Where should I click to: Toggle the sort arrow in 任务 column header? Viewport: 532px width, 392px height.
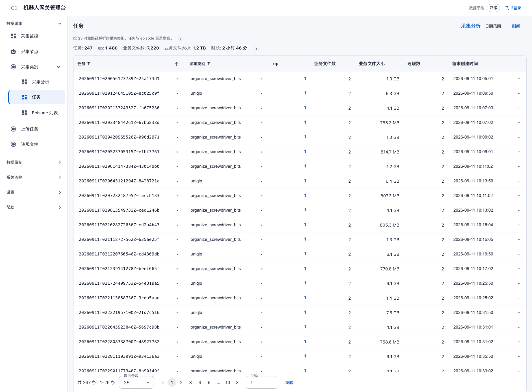coord(177,64)
